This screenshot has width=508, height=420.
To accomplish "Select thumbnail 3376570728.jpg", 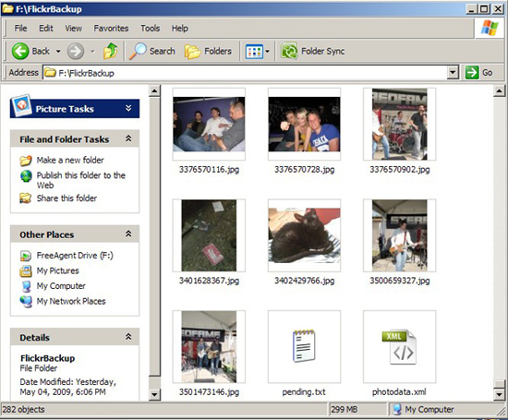I will [304, 124].
